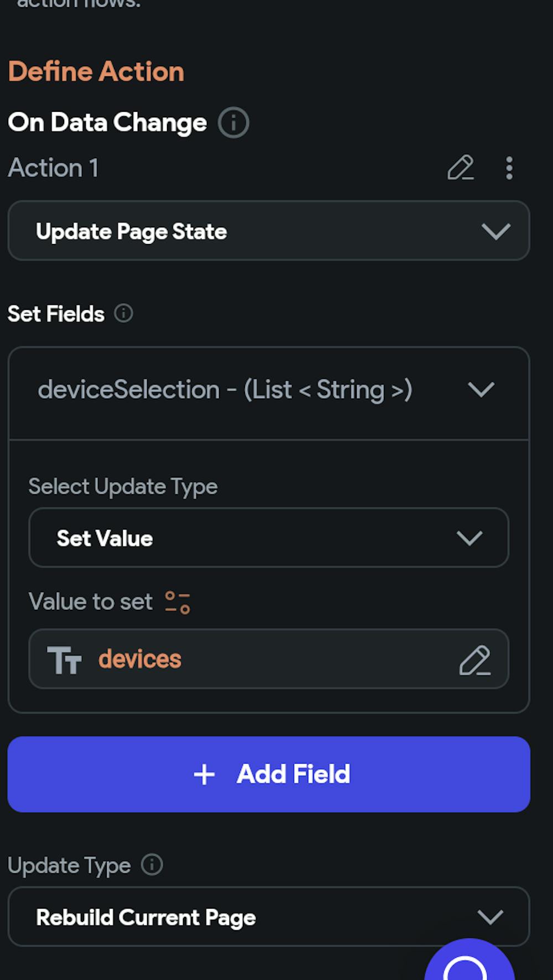Click the Select Update Type label
553x980 pixels.
[x=123, y=487]
